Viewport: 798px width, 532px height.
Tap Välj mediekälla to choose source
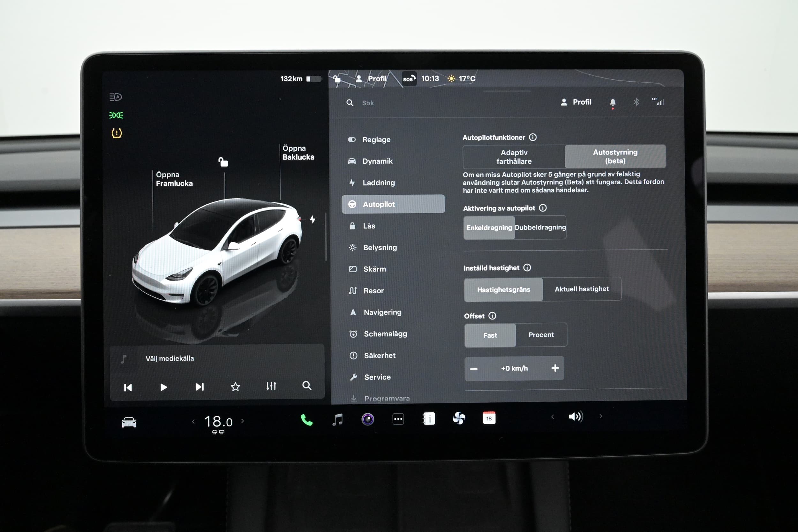tap(169, 358)
